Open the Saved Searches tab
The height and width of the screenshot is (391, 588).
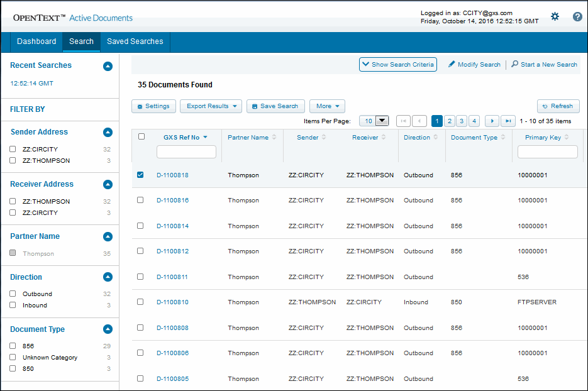[x=135, y=41]
